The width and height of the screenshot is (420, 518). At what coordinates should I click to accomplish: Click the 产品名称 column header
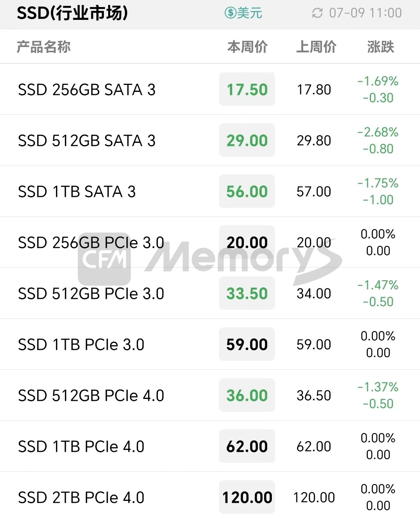(x=44, y=47)
